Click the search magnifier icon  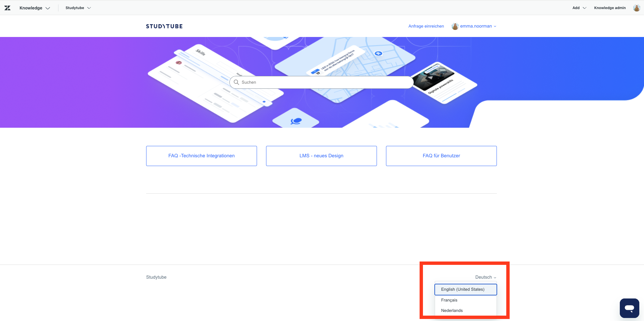[236, 82]
